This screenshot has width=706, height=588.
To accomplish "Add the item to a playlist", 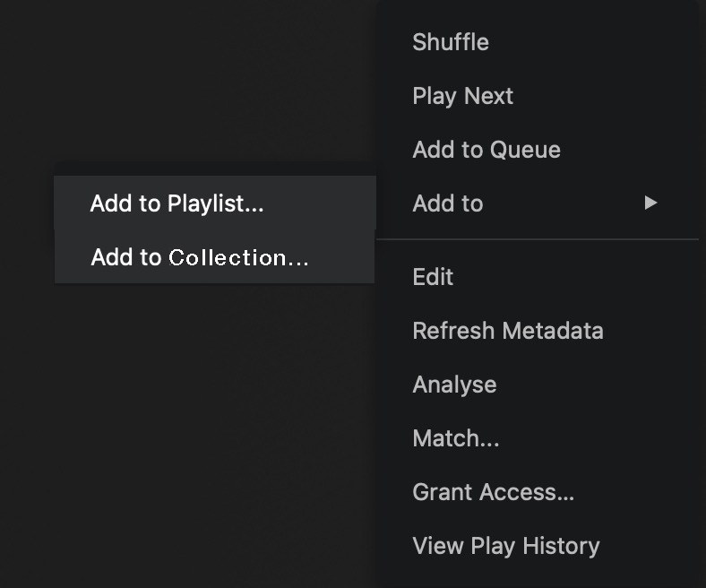I will coord(177,203).
